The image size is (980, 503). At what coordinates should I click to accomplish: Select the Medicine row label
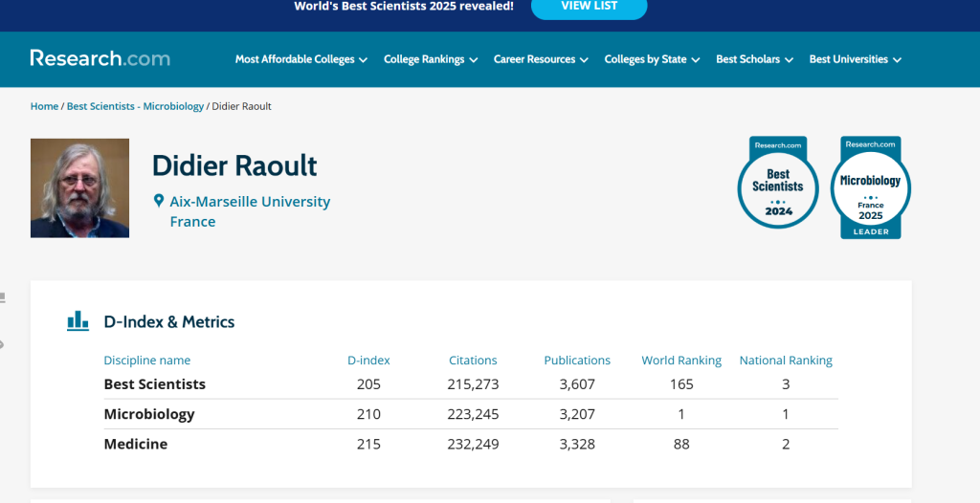136,445
